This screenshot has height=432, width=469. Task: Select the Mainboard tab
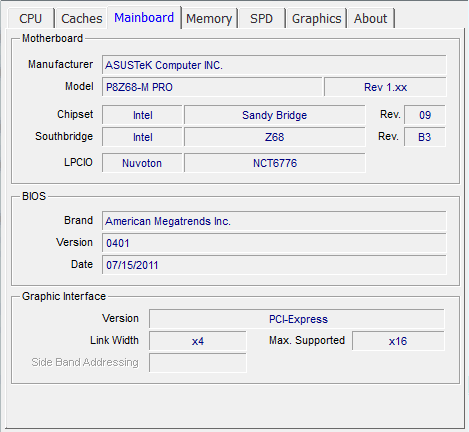tap(144, 18)
